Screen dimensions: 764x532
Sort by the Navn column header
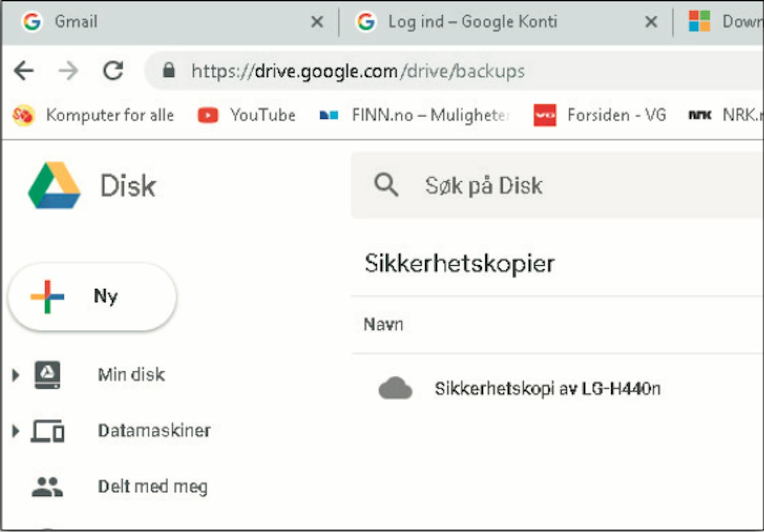[384, 324]
